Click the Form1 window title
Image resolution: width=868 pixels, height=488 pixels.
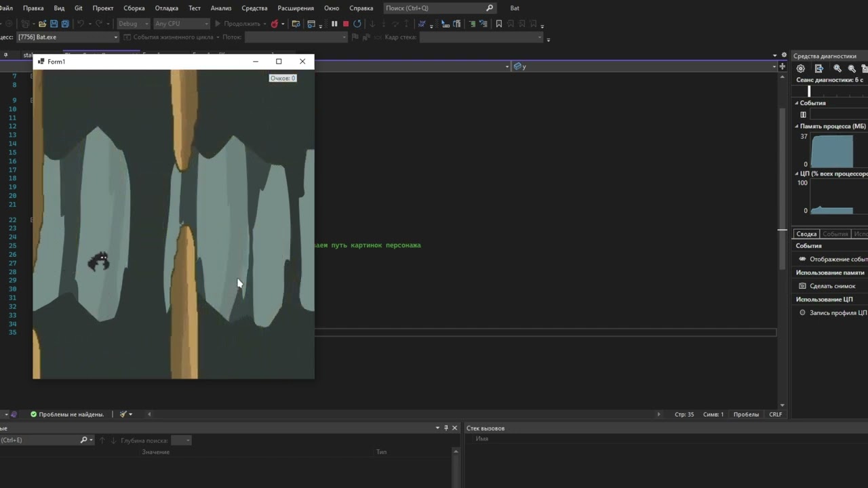56,62
